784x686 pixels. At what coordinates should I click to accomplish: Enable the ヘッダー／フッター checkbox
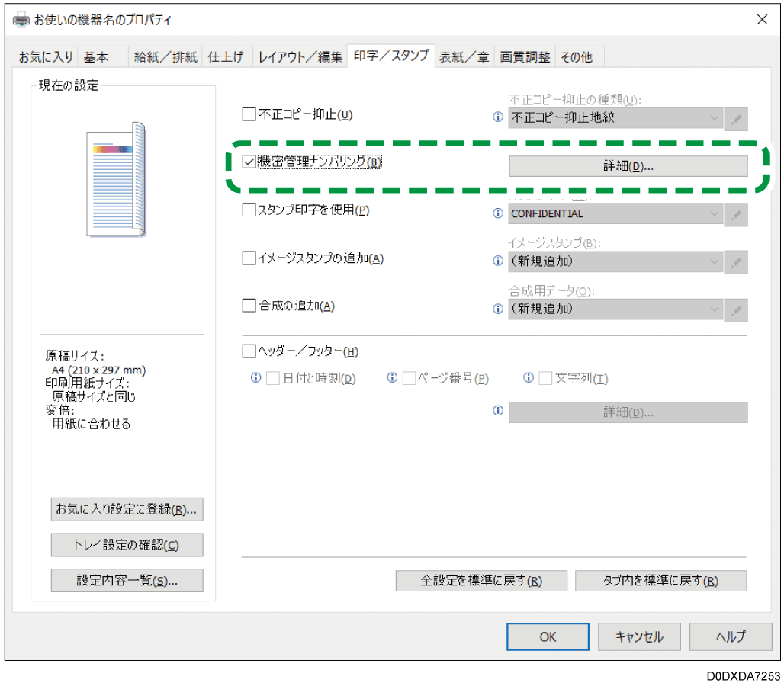pyautogui.click(x=249, y=351)
